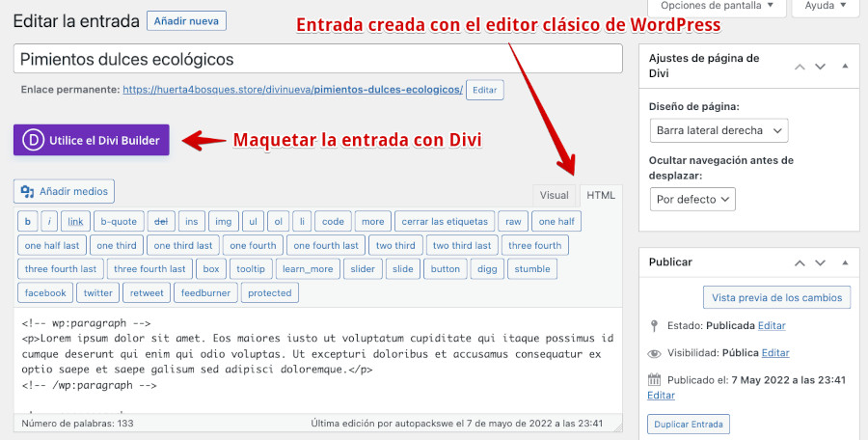Click the three fourth button
Screen dimensions: 868x440
(x=534, y=245)
